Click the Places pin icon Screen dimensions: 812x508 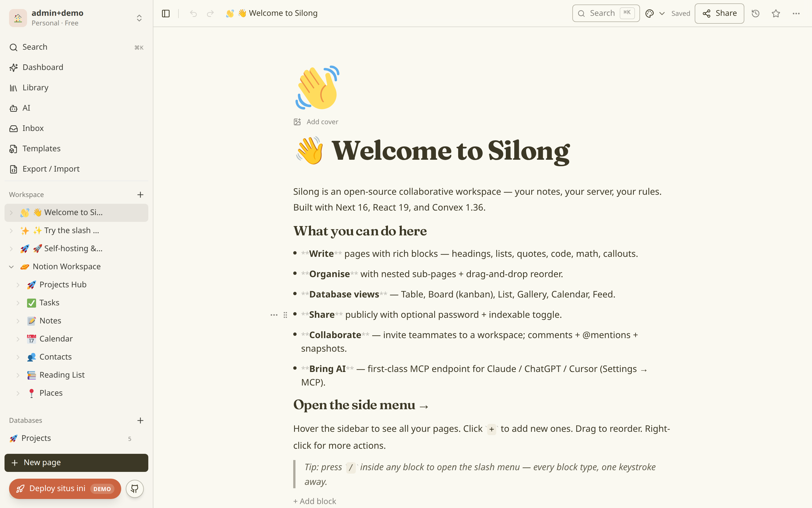pos(31,393)
